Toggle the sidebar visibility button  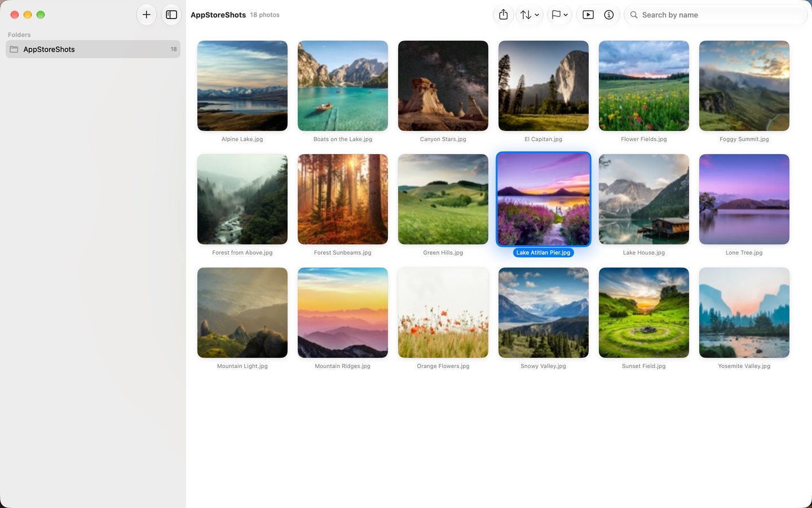pyautogui.click(x=171, y=15)
